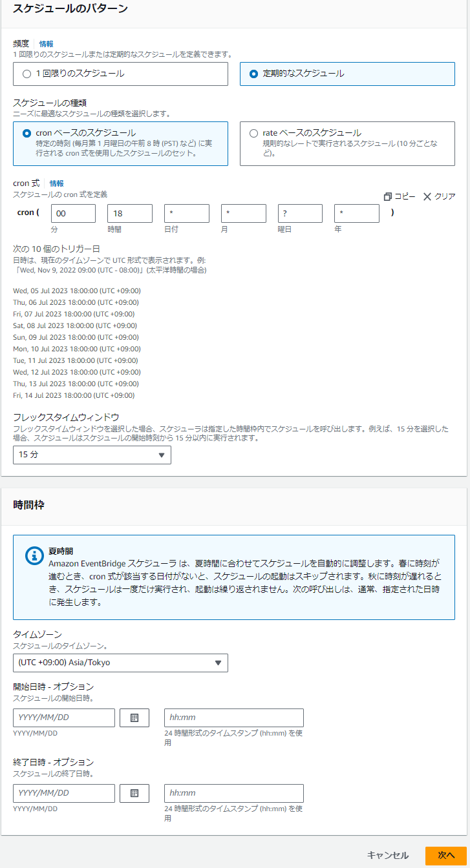
Task: Open the 情報 link next to 頻度
Action: (x=47, y=44)
